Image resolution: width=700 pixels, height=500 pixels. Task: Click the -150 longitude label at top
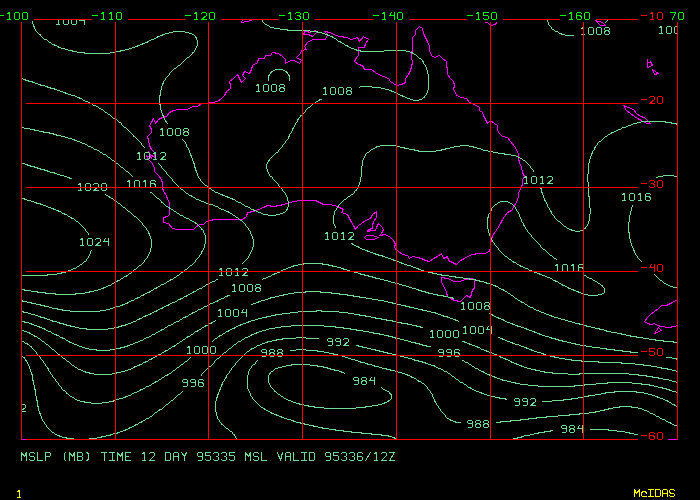click(x=482, y=17)
